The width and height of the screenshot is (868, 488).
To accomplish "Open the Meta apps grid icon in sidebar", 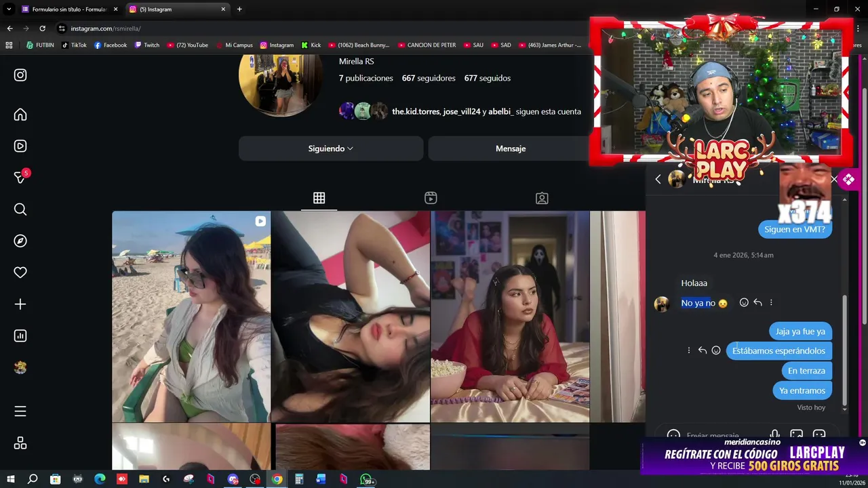I will click(20, 443).
